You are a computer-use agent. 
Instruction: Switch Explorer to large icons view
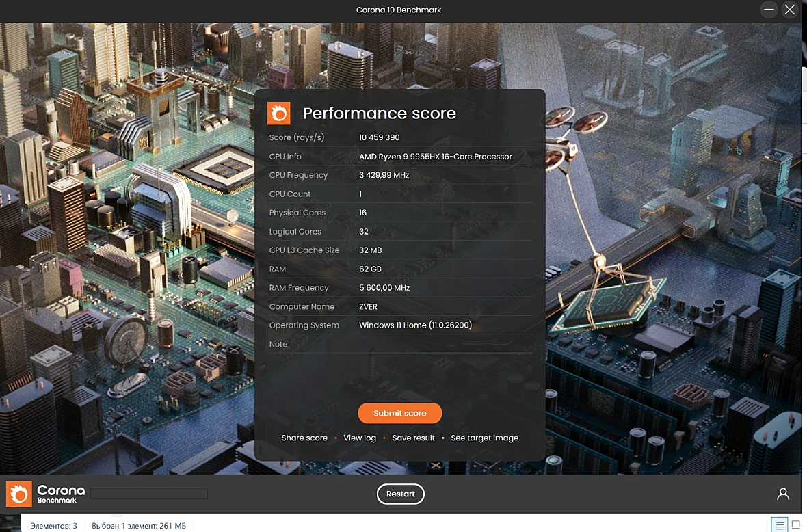coord(795,524)
